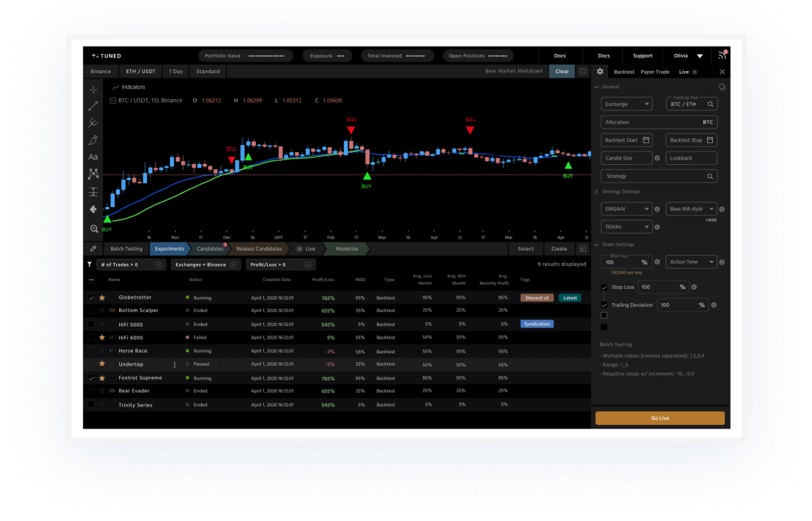Click the Go Live button

point(660,418)
